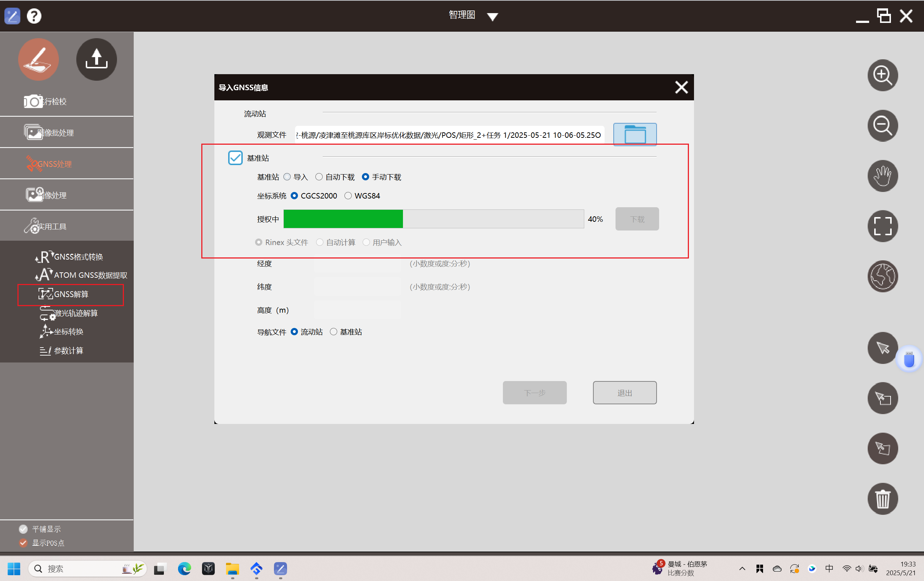
Task: Uncheck the 基准站 checkbox
Action: tap(235, 158)
